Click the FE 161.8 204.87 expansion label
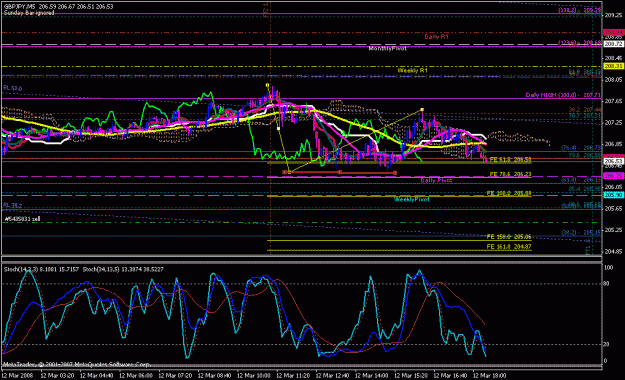The image size is (625, 380). click(x=509, y=247)
